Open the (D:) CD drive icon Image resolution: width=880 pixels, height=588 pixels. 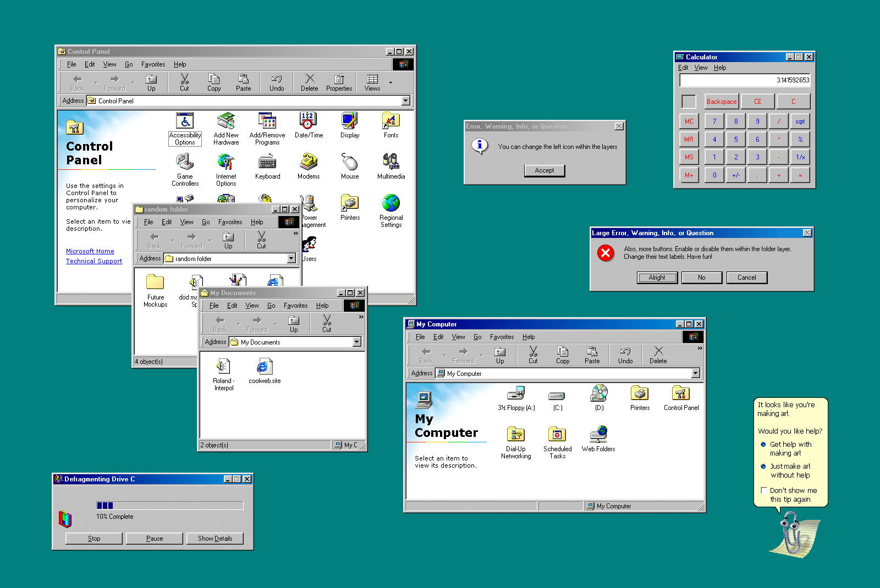(x=599, y=398)
